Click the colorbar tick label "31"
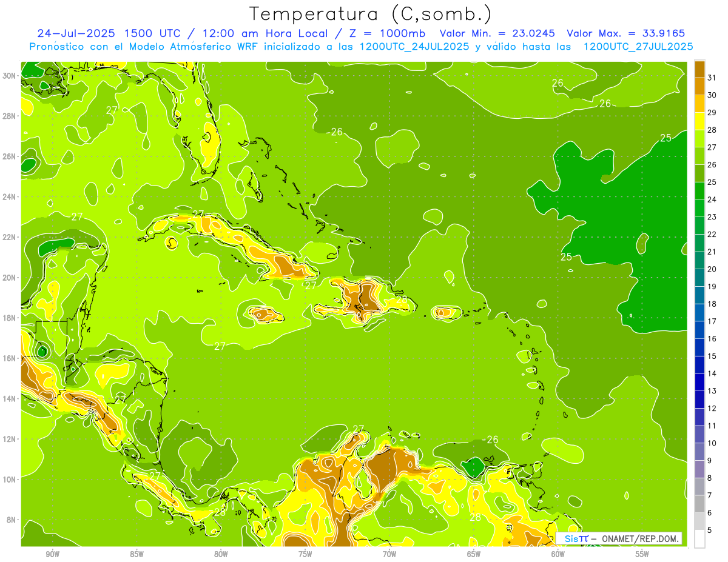Image resolution: width=728 pixels, height=562 pixels. click(712, 78)
